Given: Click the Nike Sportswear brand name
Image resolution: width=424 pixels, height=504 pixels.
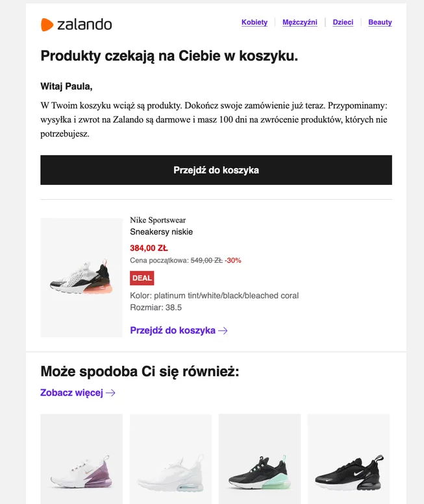Looking at the screenshot, I should (x=158, y=220).
